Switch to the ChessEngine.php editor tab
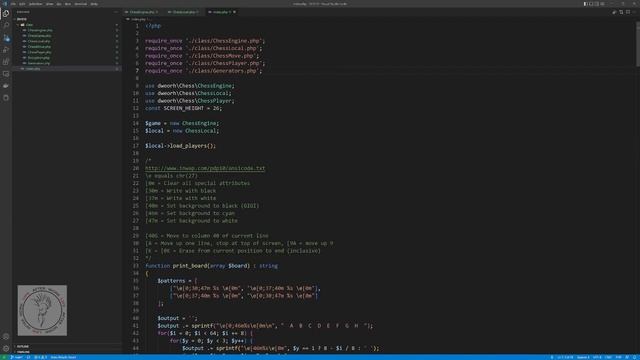640x360 pixels. [142, 12]
